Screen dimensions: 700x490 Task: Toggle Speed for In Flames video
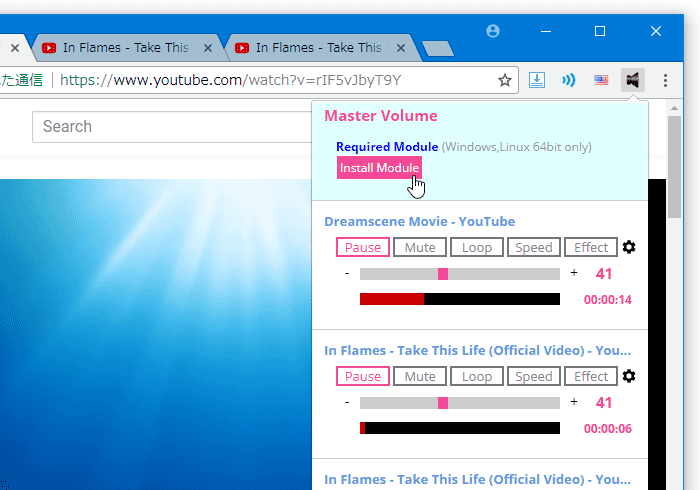534,376
